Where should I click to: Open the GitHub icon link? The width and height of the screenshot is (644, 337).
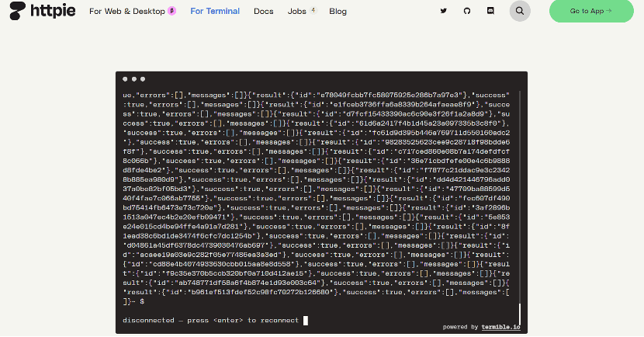click(467, 12)
